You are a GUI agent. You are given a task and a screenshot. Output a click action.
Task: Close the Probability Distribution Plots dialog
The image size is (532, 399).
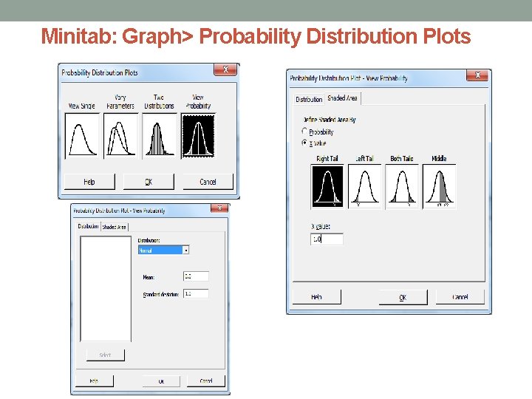[225, 69]
